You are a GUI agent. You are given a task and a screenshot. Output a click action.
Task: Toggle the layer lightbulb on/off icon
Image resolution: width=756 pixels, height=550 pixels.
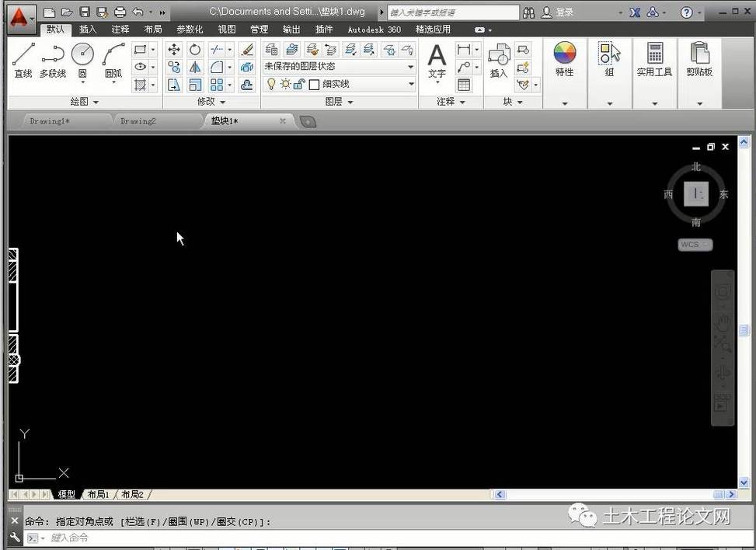[271, 84]
